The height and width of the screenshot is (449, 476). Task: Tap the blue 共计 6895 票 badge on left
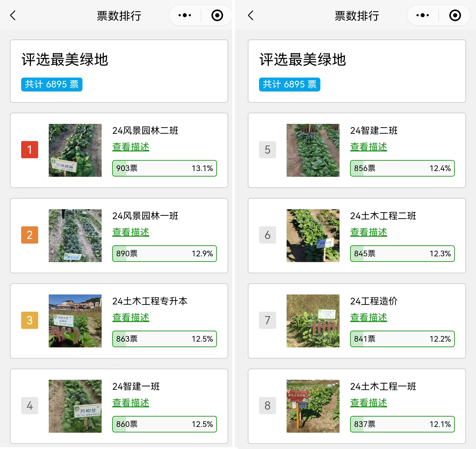(52, 84)
